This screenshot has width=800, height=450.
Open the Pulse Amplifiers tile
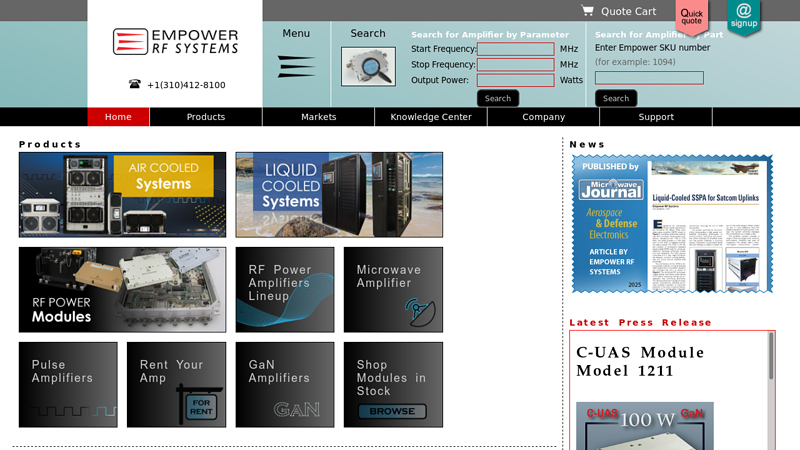[68, 385]
